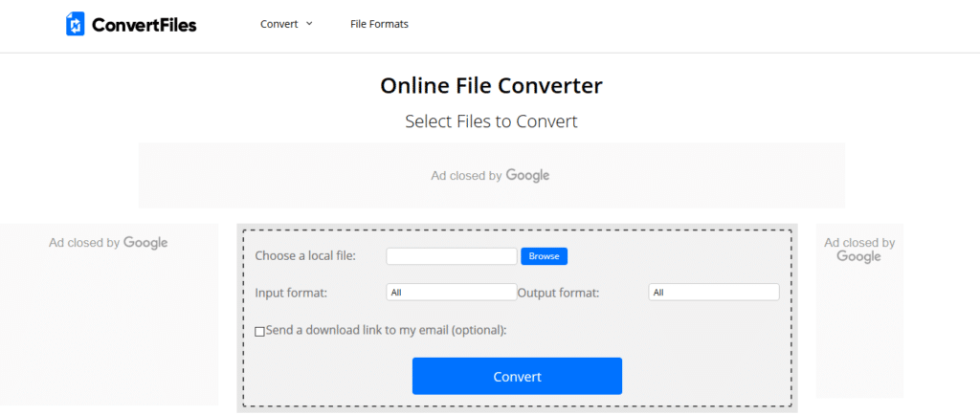980x415 pixels.
Task: Click the Select Files to Convert text
Action: [x=491, y=121]
